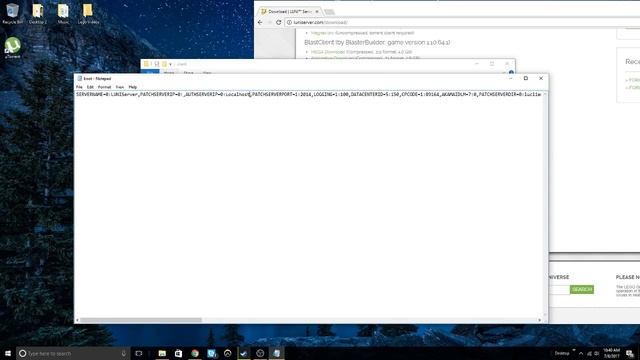640x360 pixels.
Task: Open the globe-like taskbar icon
Action: pyautogui.click(x=260, y=353)
